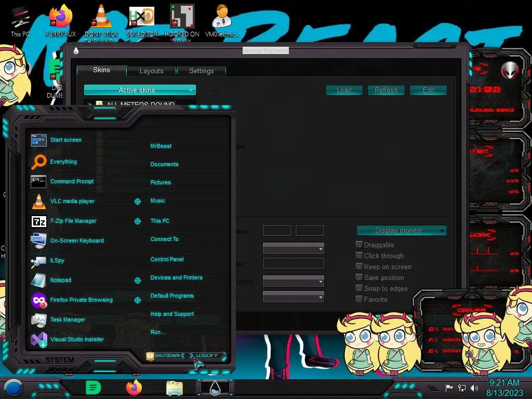
Task: Open Devices and Printers entry
Action: click(x=177, y=277)
